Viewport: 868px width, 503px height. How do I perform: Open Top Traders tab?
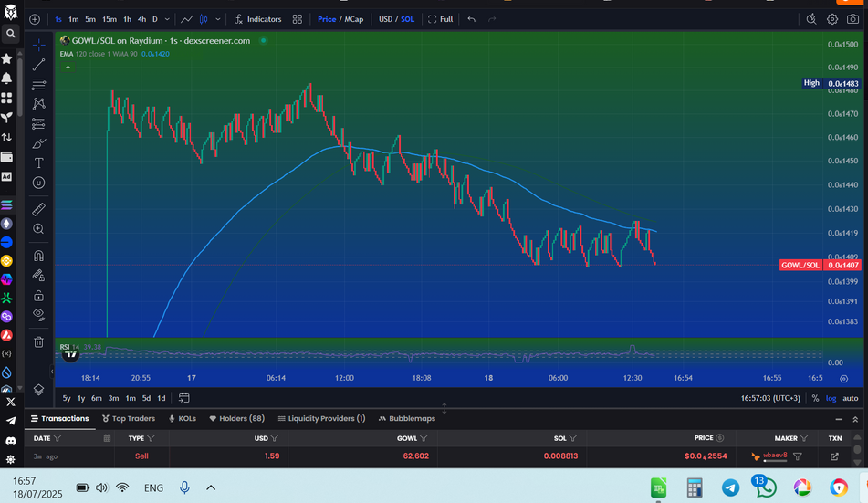pyautogui.click(x=129, y=419)
